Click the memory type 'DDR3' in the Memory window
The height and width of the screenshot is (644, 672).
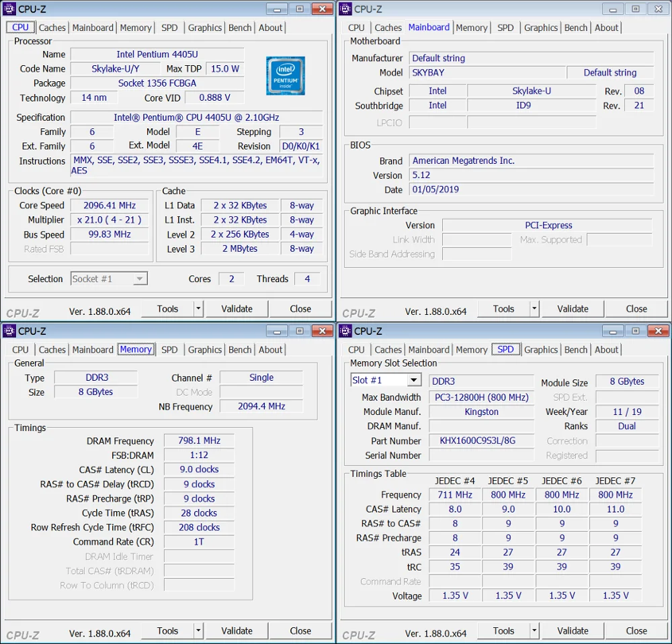(96, 377)
